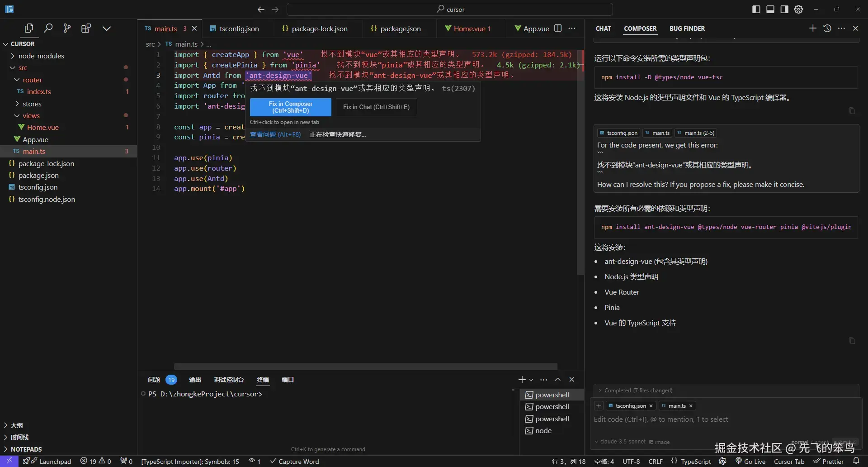The image size is (868, 467).
Task: Open the Search icon in sidebar
Action: tap(48, 28)
